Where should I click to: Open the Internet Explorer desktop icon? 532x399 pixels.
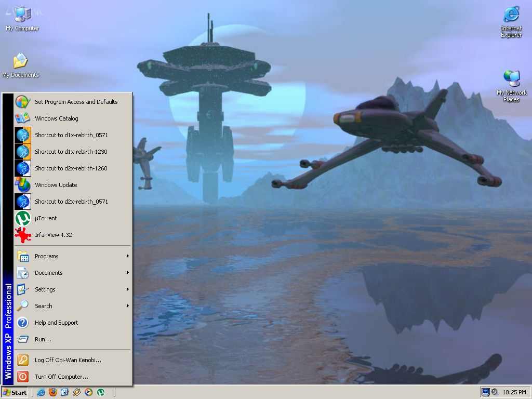tap(511, 21)
